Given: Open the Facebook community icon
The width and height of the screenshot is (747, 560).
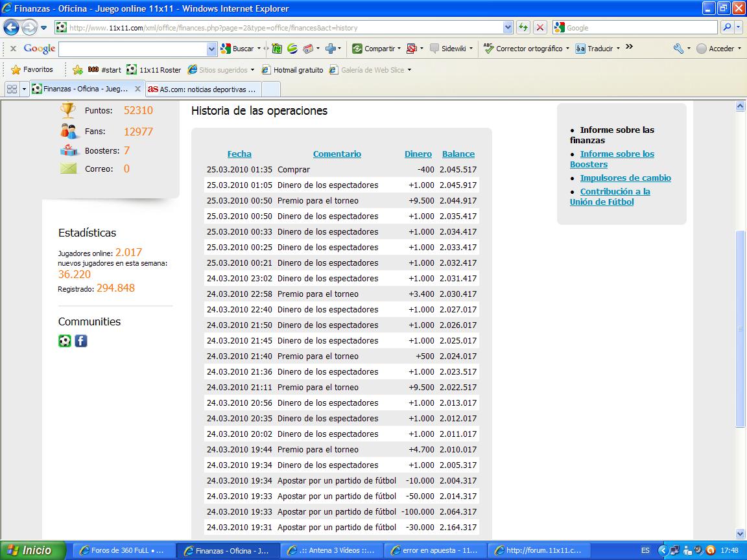Looking at the screenshot, I should (81, 341).
